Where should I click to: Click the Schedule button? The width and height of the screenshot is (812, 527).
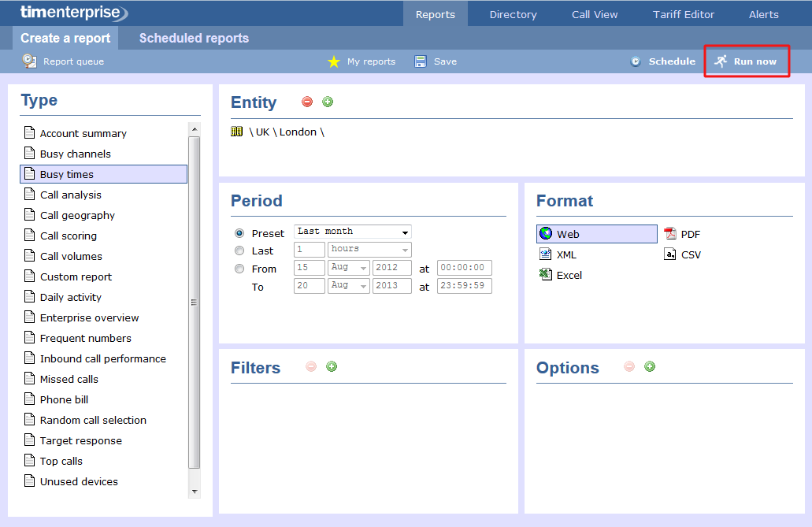coord(662,61)
